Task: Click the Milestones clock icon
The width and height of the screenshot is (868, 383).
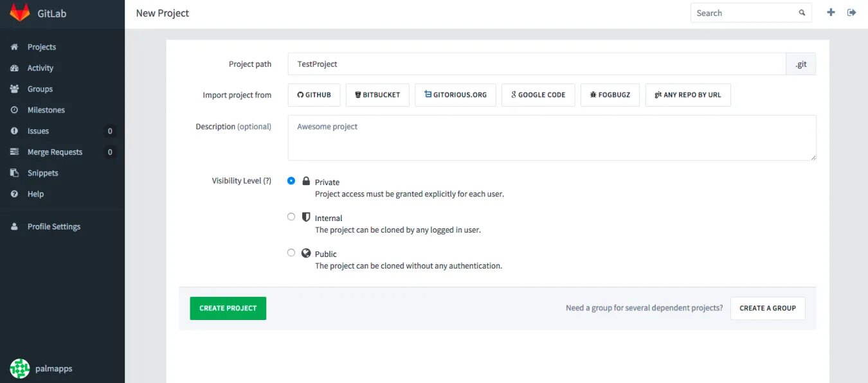Action: [14, 110]
